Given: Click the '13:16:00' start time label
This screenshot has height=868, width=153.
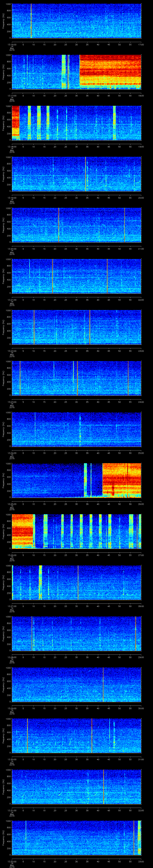Looking at the screenshot, I should 12,44.
